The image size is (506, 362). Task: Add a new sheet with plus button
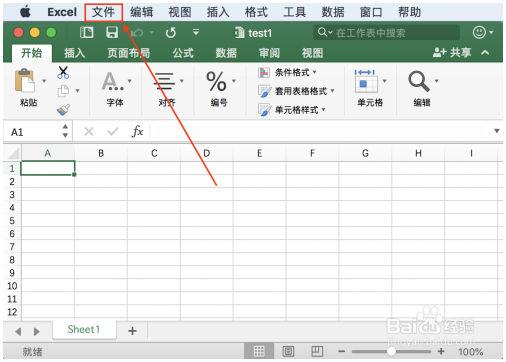[x=133, y=331]
